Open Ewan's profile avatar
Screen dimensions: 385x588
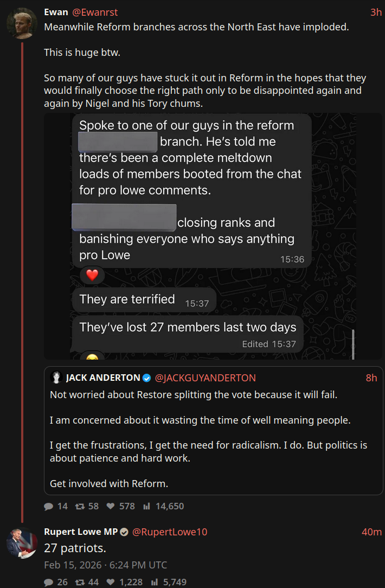point(22,23)
